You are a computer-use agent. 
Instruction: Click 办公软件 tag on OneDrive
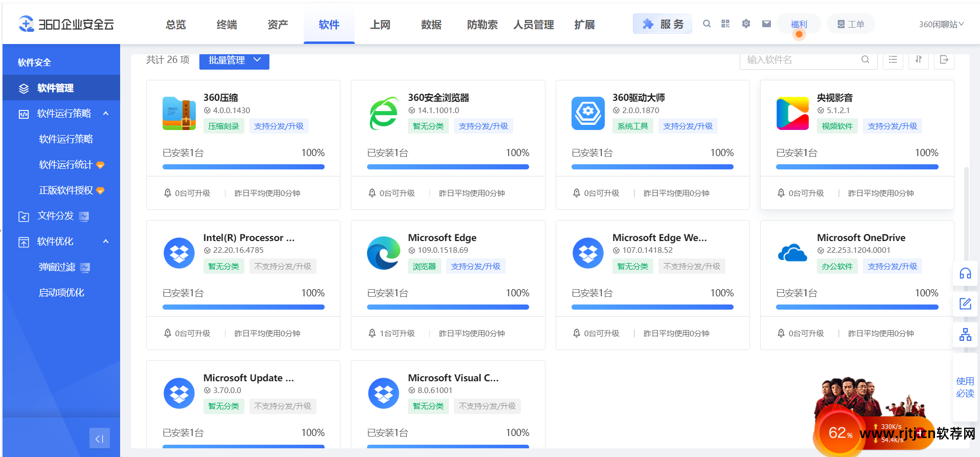click(837, 266)
